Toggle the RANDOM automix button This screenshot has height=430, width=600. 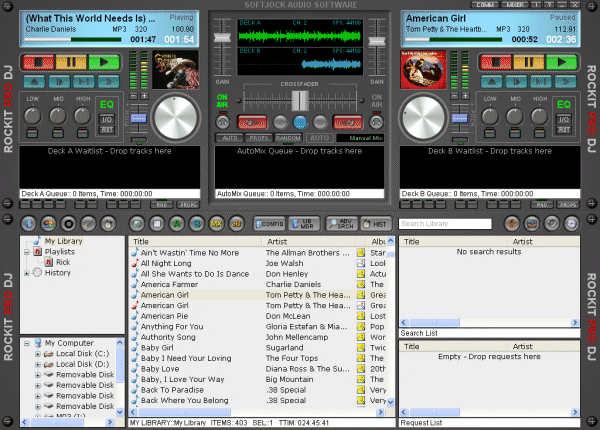pos(288,138)
